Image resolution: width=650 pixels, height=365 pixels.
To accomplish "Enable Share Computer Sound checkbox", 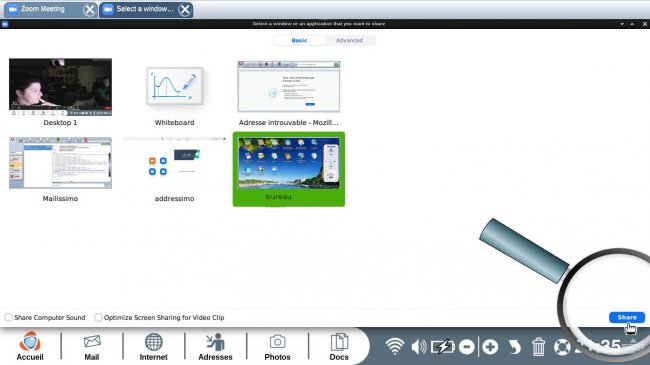I will point(8,317).
